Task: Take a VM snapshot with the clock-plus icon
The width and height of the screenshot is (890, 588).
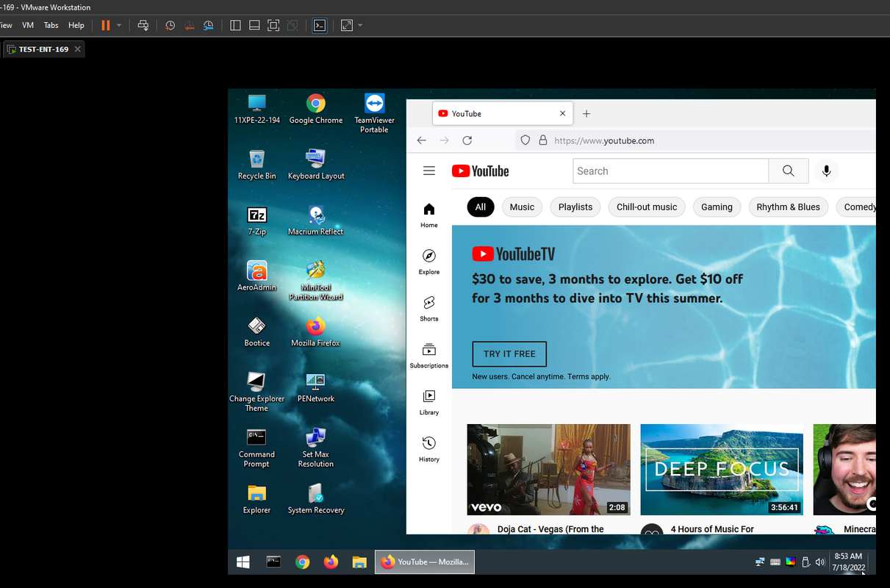Action: click(170, 25)
